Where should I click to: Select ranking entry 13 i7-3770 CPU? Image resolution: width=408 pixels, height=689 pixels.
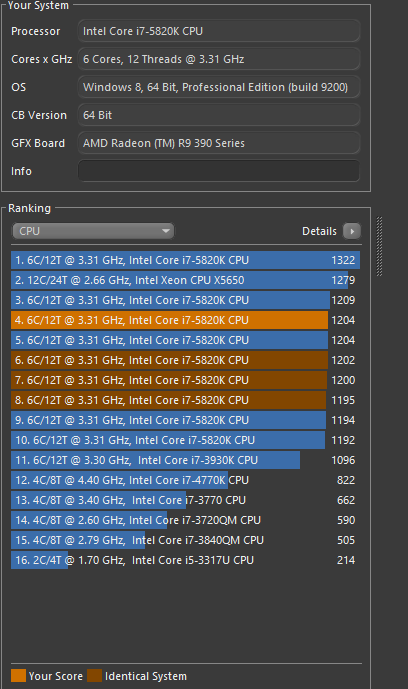click(x=185, y=500)
